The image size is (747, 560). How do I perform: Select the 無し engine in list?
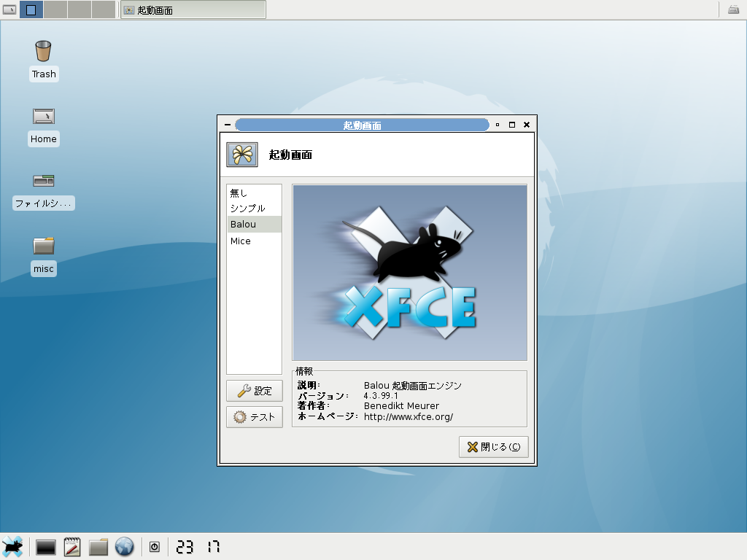(x=254, y=192)
